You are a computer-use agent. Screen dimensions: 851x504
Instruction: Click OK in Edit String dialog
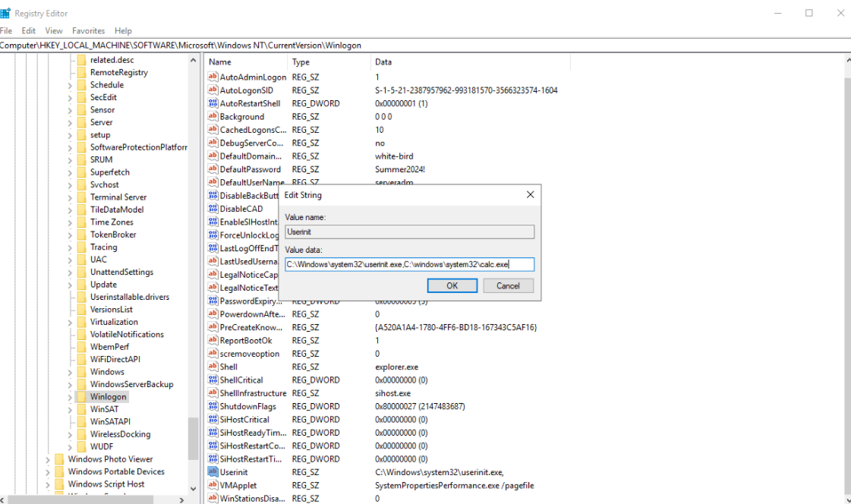[x=452, y=285]
